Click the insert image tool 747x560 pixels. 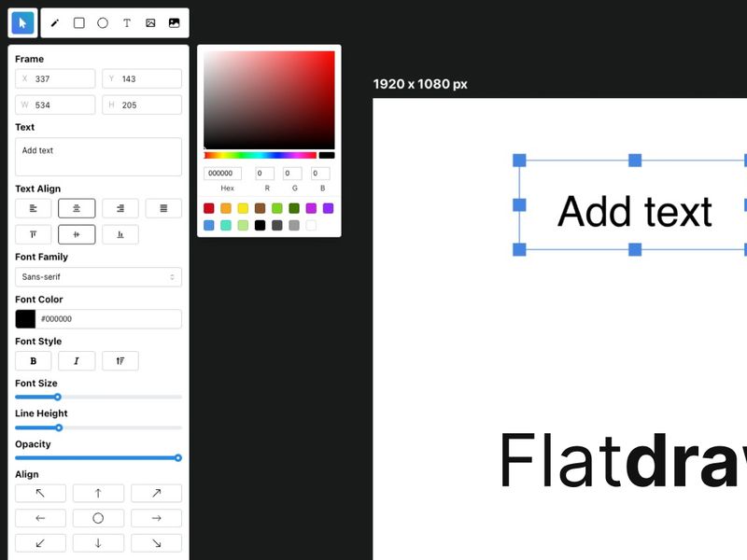(x=149, y=22)
